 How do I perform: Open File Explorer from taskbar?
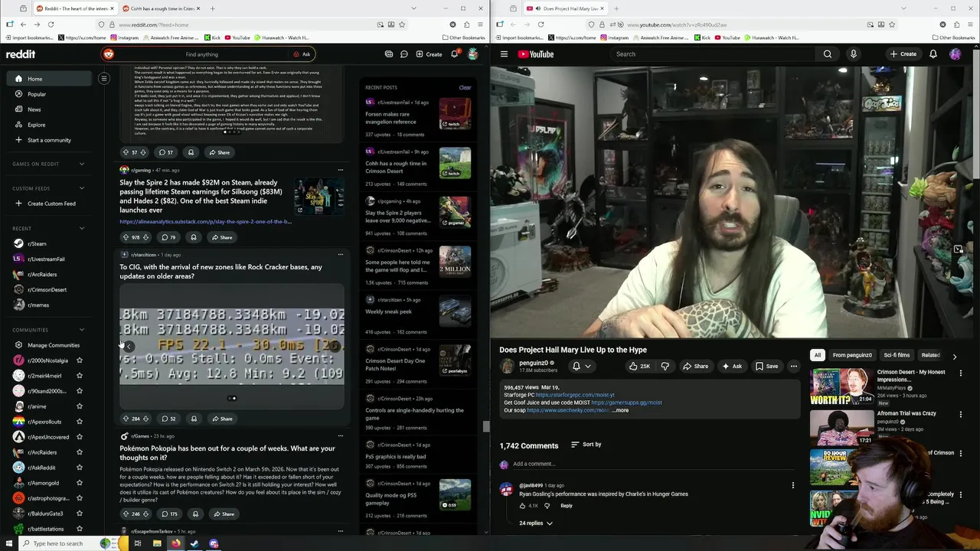click(x=156, y=543)
